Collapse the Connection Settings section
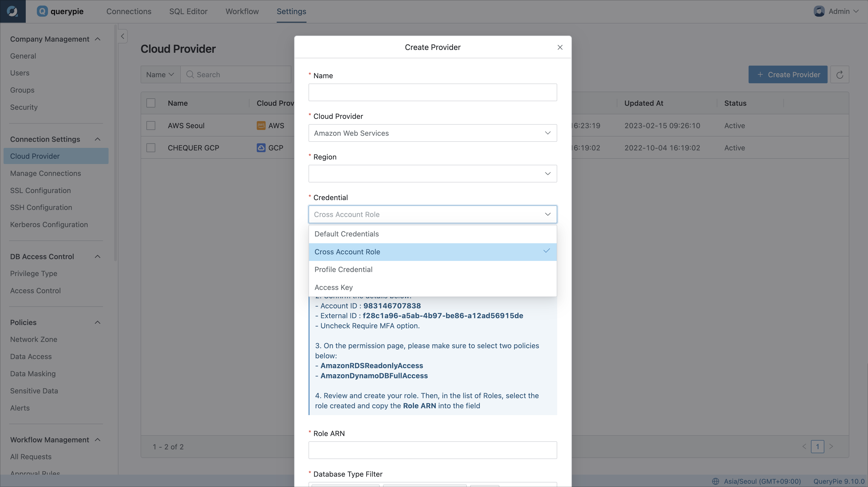Viewport: 868px width, 487px height. click(x=98, y=139)
